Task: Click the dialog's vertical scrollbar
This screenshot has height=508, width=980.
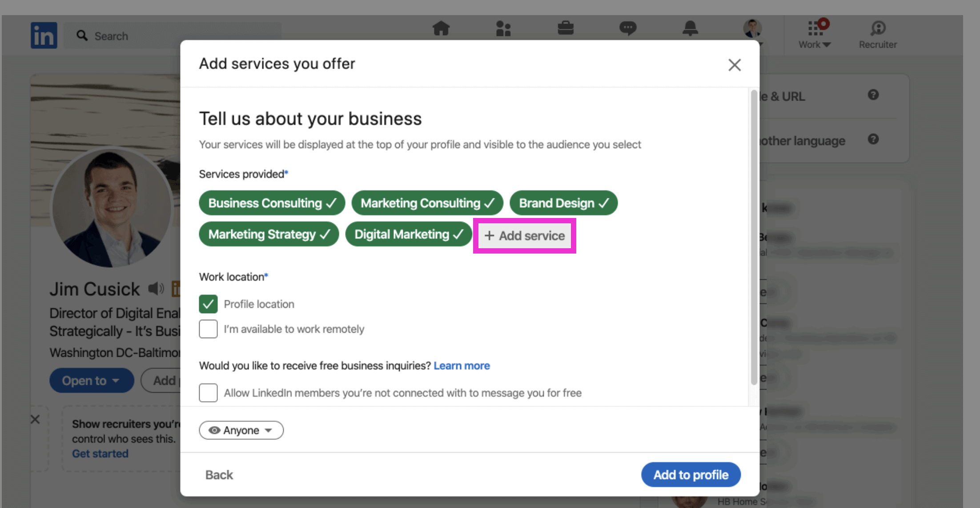Action: tap(754, 238)
